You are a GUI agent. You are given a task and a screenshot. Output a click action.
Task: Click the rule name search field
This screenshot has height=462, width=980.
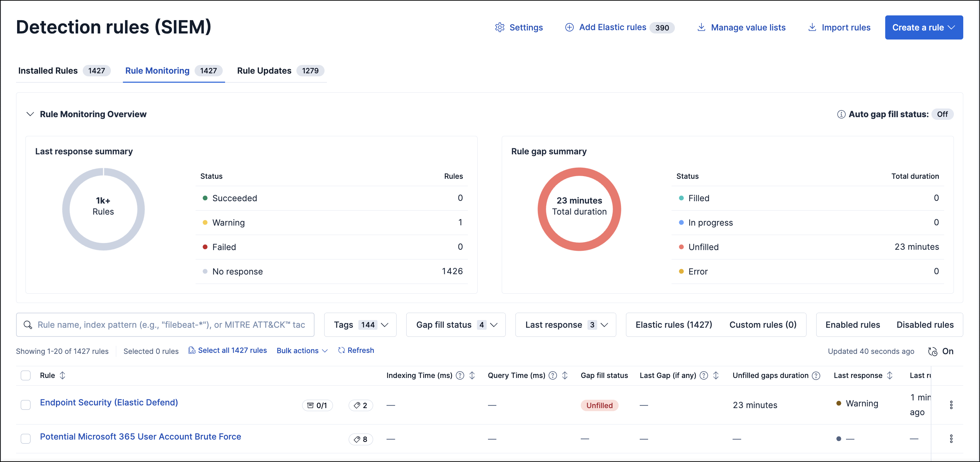click(x=171, y=325)
